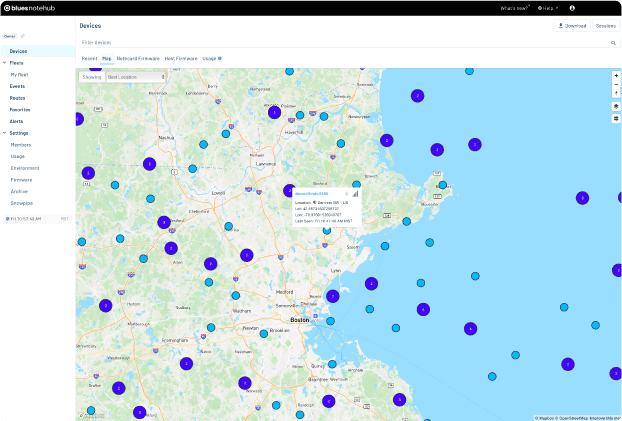
Task: Click the Sessions button
Action: click(x=605, y=25)
